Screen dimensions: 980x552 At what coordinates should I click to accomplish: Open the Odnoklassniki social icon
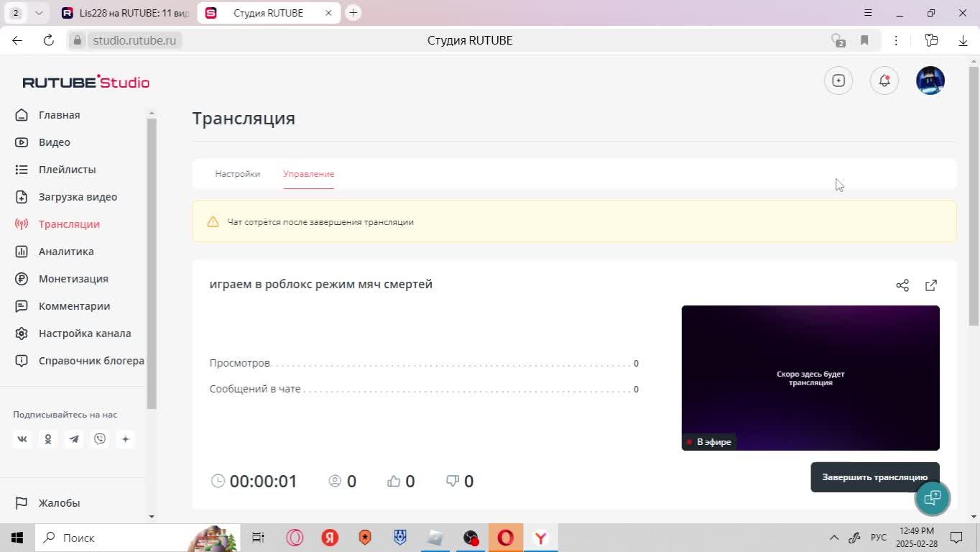point(48,439)
